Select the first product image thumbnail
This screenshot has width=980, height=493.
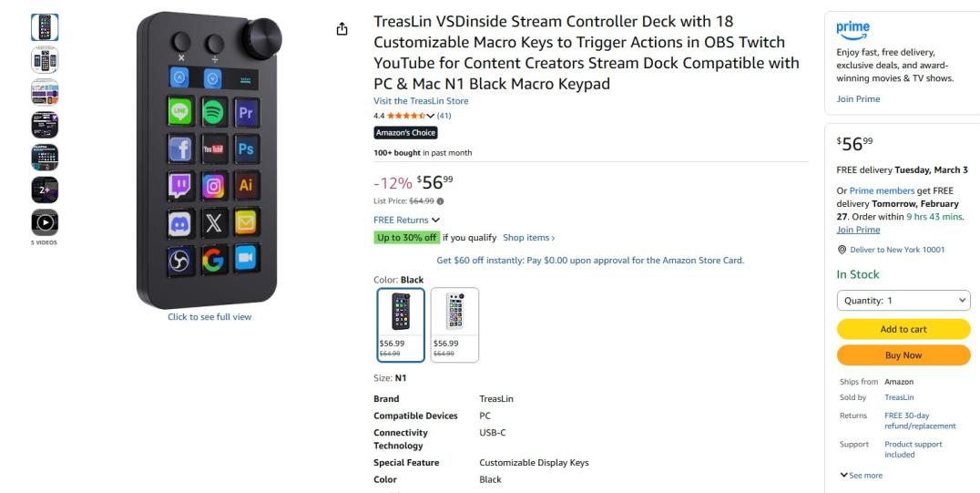45,27
